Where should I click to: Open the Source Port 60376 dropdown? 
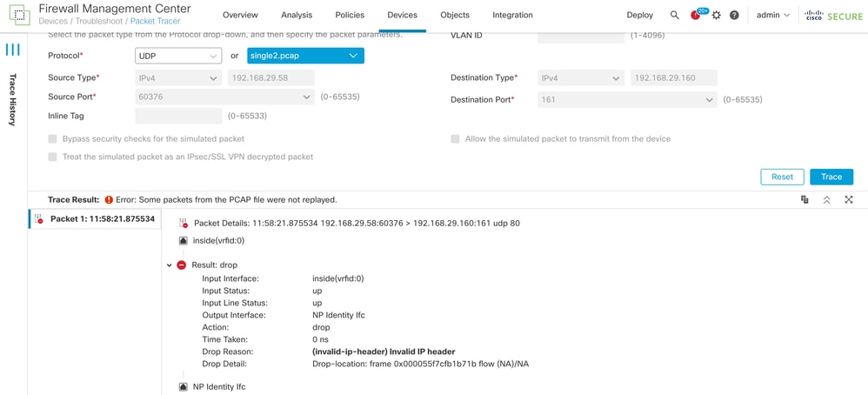[224, 97]
